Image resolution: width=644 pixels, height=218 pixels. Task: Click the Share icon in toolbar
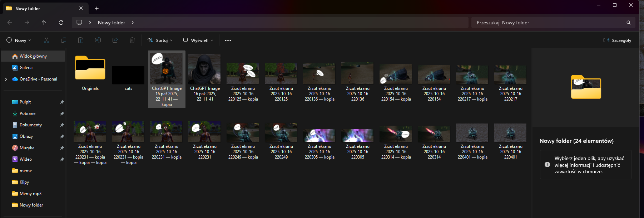(115, 40)
